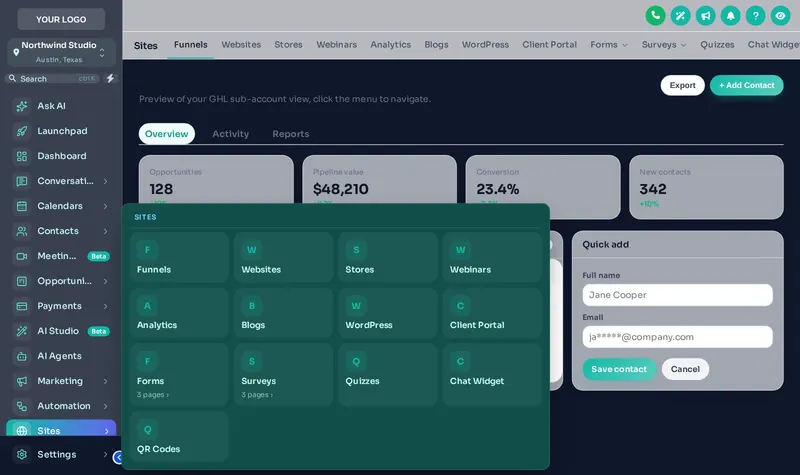Expand the Calendars sidebar chevron
The height and width of the screenshot is (475, 800).
click(106, 206)
